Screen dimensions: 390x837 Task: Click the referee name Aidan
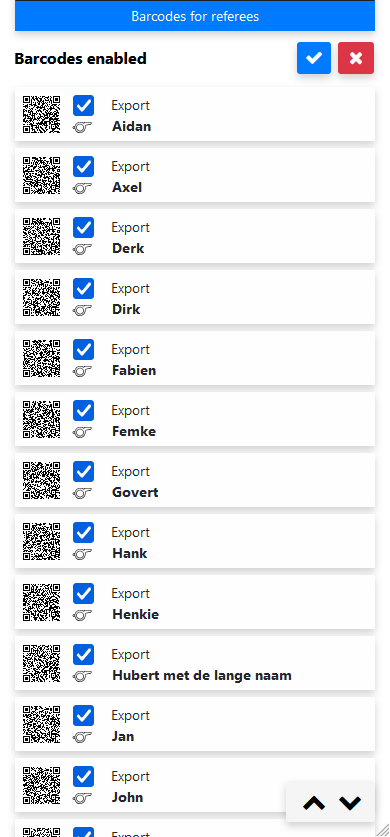click(131, 127)
